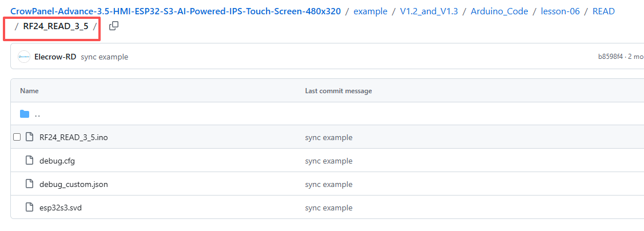Click the file icon next to esp32s3.svd
This screenshot has height=231, width=644.
click(x=29, y=207)
